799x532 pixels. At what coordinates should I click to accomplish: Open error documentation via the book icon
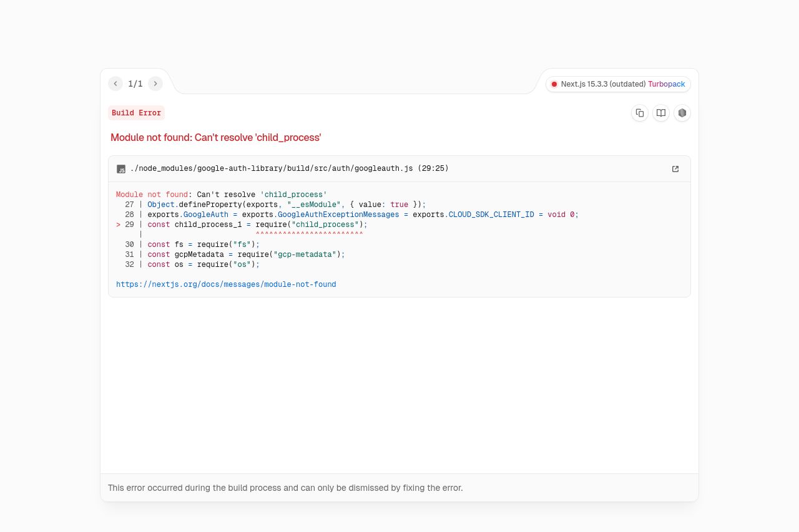[x=661, y=113]
